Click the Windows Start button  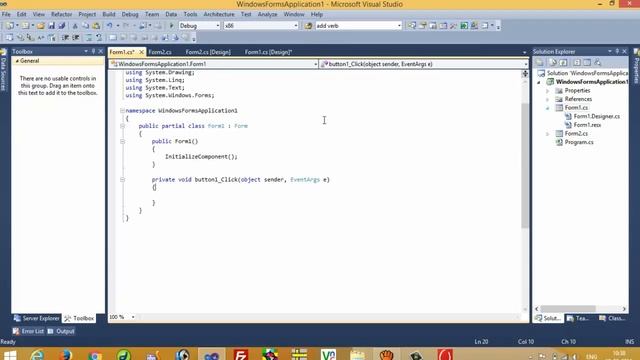pos(10,354)
